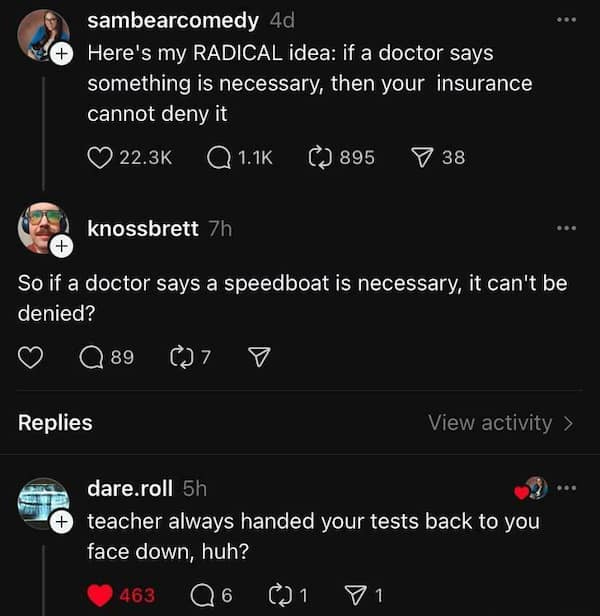Open knossbrett's profile picture

click(41, 226)
